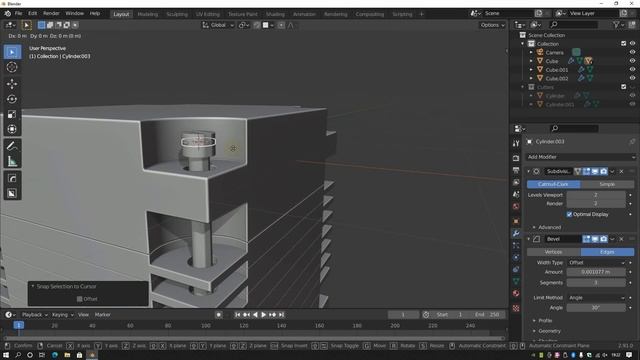640x360 pixels.
Task: Set Bevel affect to Vertices
Action: point(553,252)
